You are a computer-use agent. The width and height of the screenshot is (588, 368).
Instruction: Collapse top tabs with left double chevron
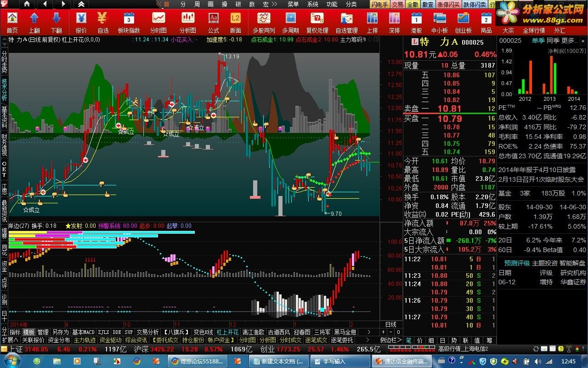pos(159,4)
